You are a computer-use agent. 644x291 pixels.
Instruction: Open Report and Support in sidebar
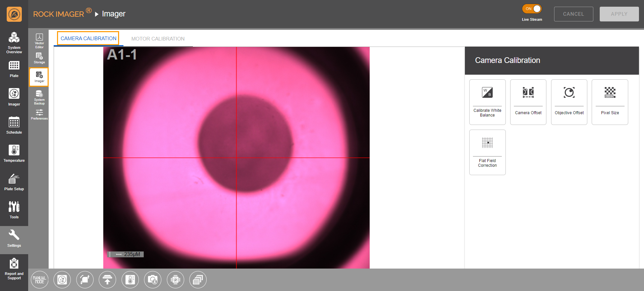click(14, 269)
